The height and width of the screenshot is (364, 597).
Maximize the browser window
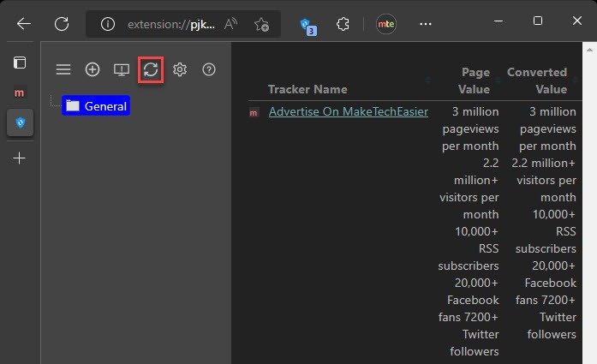click(538, 21)
